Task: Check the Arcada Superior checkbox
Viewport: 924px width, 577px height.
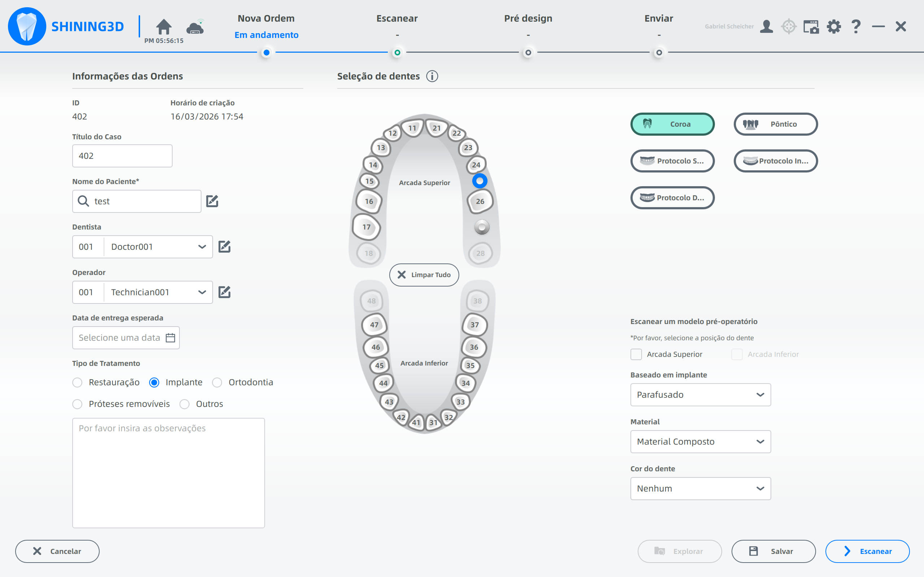Action: pos(636,354)
